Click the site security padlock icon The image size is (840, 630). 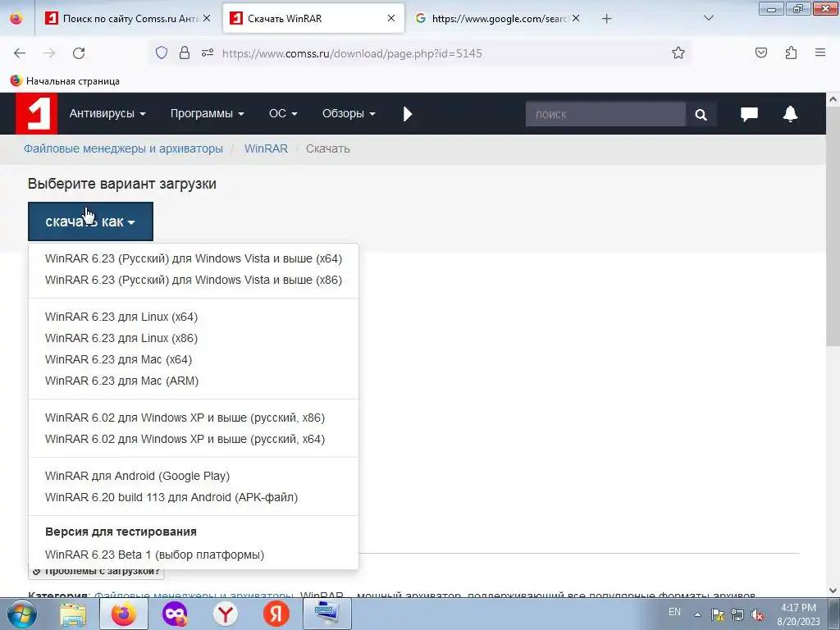click(x=185, y=52)
